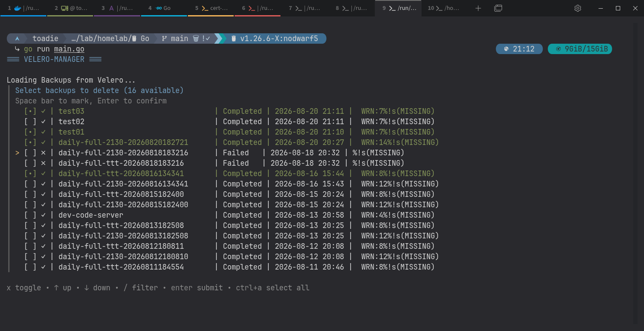Click 'Select backups to delete (16 available)'
644x331 pixels.
click(x=100, y=90)
